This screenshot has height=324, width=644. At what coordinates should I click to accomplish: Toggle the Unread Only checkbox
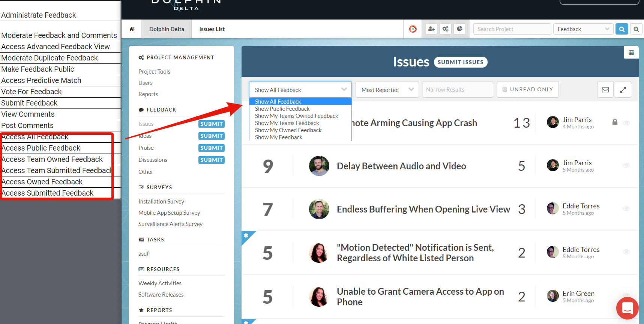[505, 89]
